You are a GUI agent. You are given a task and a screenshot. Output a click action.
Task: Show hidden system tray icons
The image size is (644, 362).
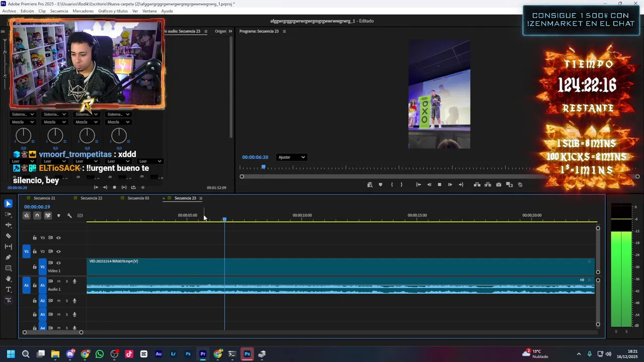[x=579, y=354]
